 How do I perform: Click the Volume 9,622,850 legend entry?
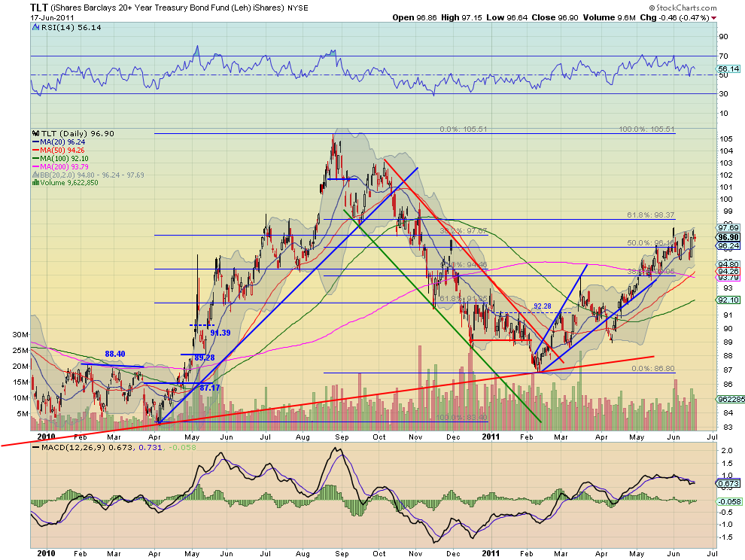tap(69, 183)
